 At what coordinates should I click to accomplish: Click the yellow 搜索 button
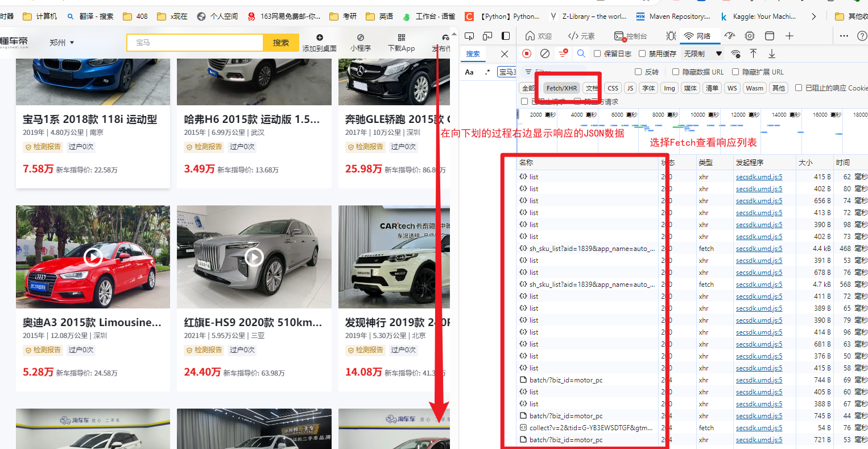pos(281,43)
